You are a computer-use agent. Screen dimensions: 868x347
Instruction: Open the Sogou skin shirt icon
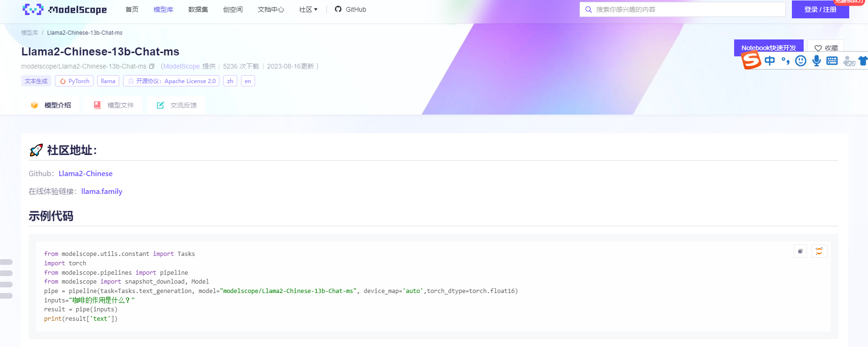[863, 61]
